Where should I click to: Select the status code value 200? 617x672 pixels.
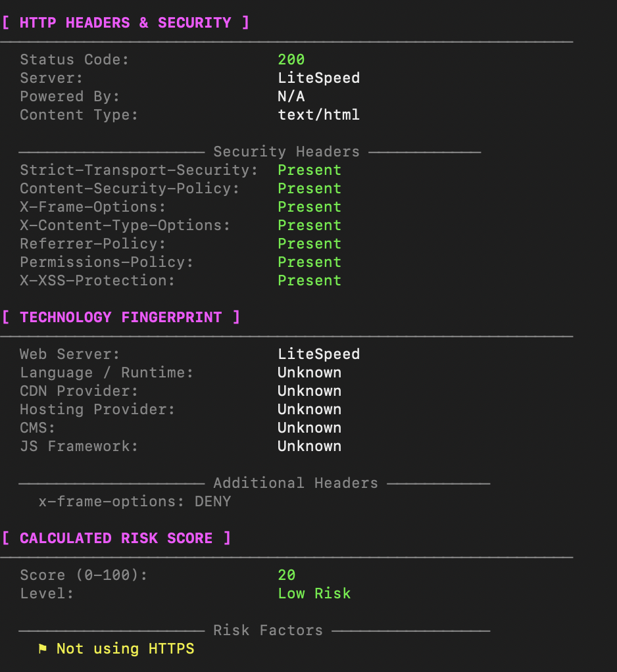[291, 60]
